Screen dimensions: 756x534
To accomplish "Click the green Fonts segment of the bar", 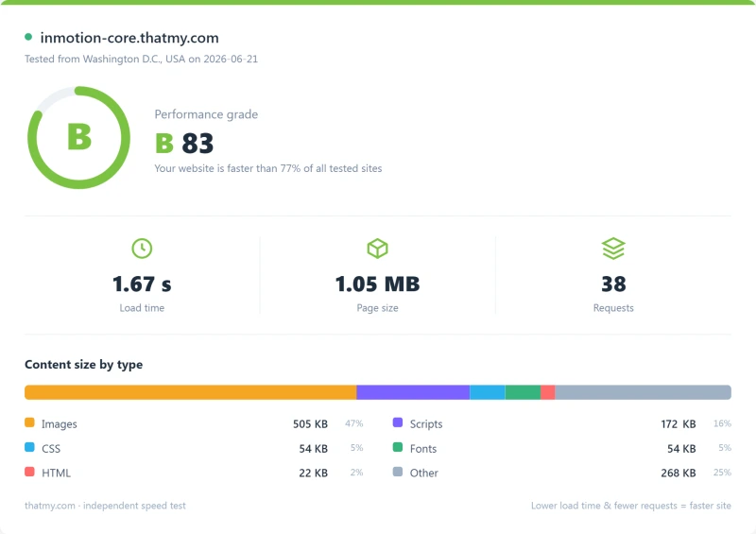I will click(x=524, y=392).
